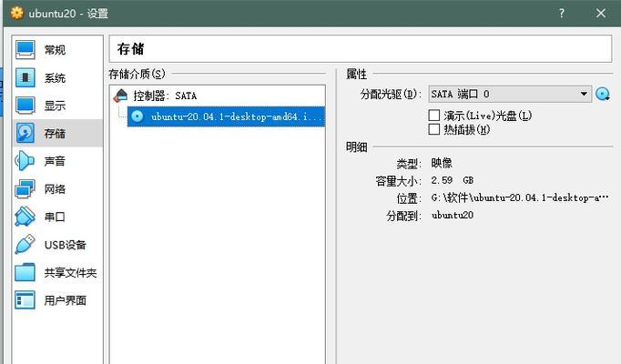Open the 共享文件夹 folder icon

[x=25, y=272]
